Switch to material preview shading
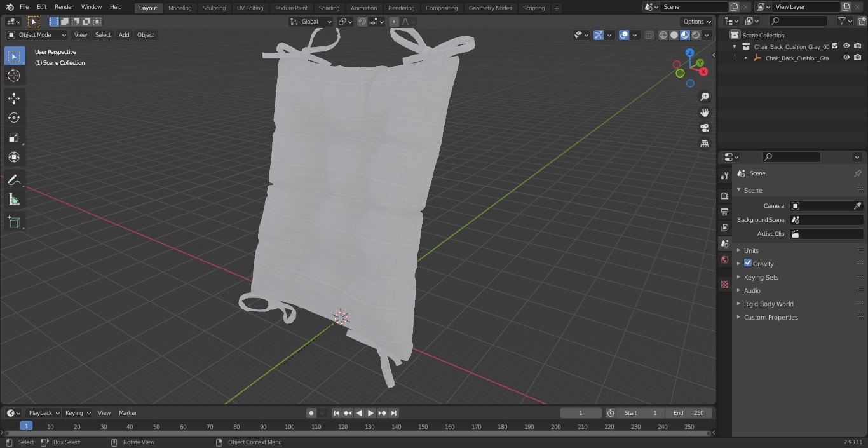Image resolution: width=868 pixels, height=448 pixels. pos(685,35)
